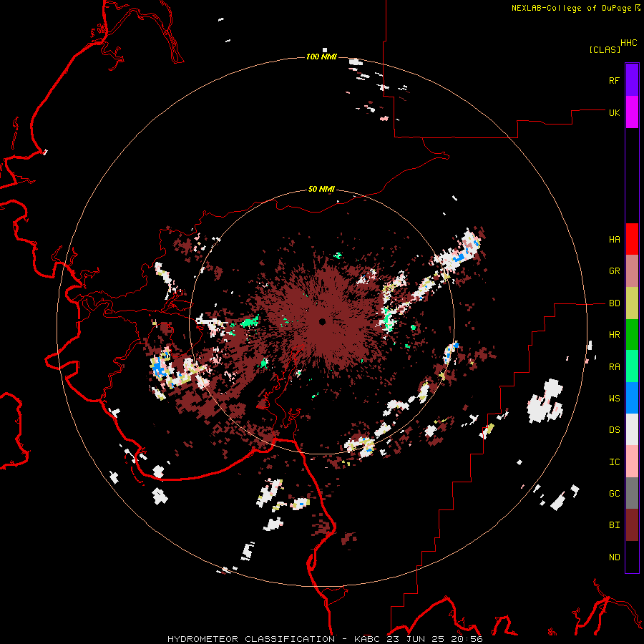Click the 'HA' legend label

tap(614, 239)
